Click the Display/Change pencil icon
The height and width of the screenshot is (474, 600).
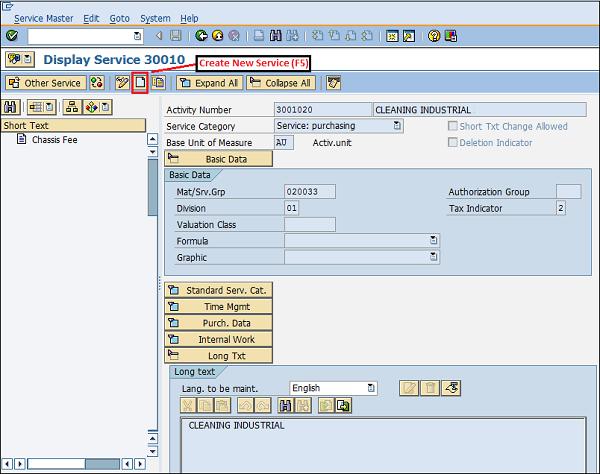(122, 83)
